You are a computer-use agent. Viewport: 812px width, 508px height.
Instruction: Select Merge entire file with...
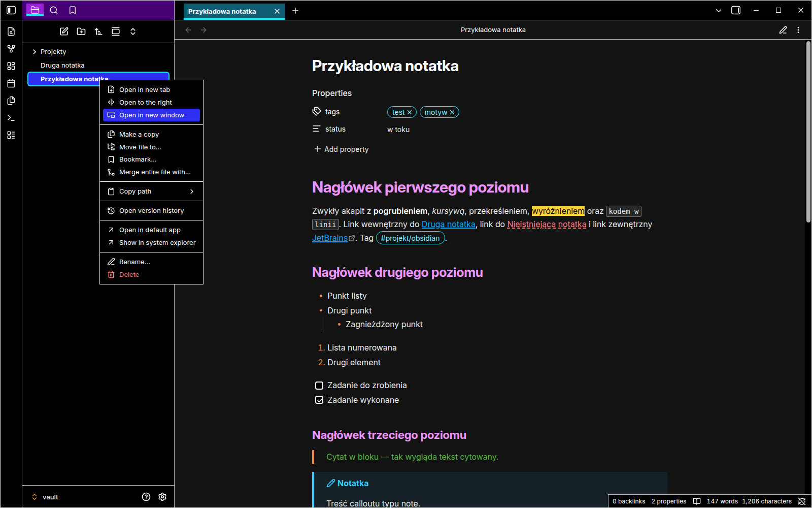(151, 172)
